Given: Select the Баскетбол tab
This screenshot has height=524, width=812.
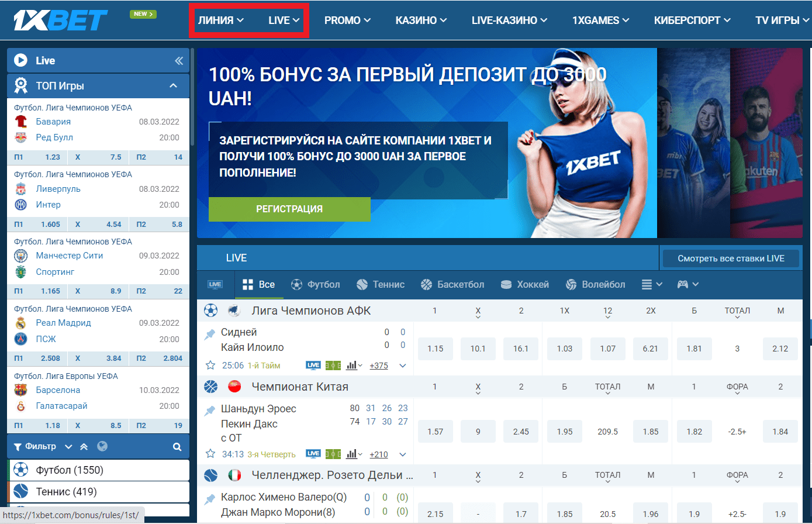Looking at the screenshot, I should [x=452, y=285].
